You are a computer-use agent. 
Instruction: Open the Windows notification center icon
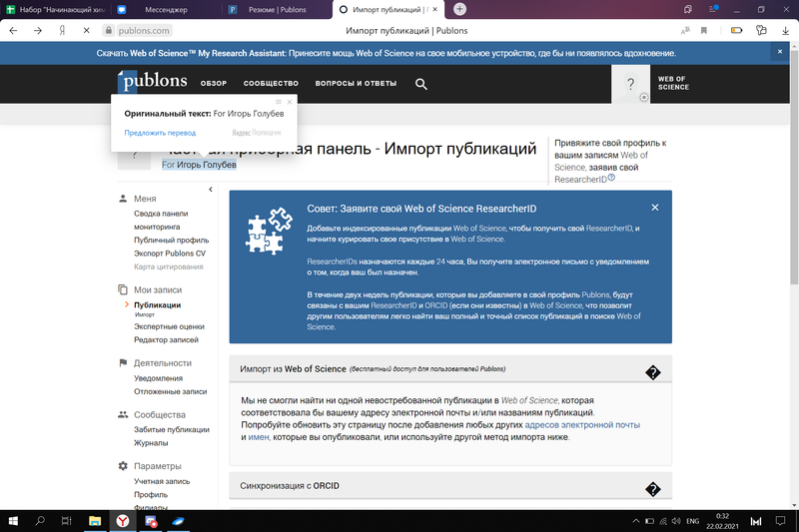click(x=780, y=521)
